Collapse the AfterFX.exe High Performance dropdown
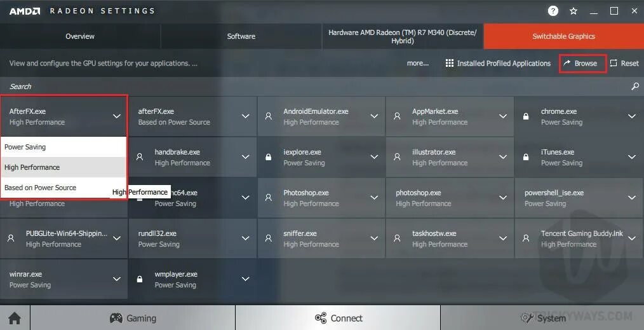Screen dimensions: 644x330 pos(117,116)
